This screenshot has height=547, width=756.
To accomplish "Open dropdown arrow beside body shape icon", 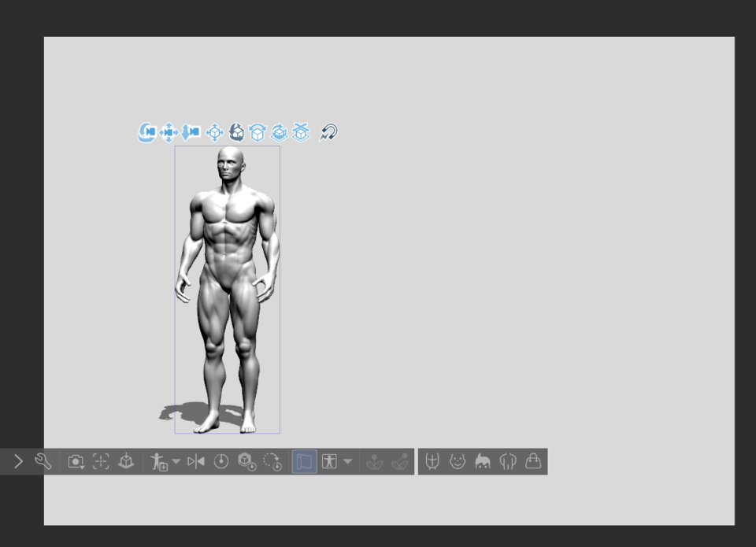I will (x=347, y=462).
